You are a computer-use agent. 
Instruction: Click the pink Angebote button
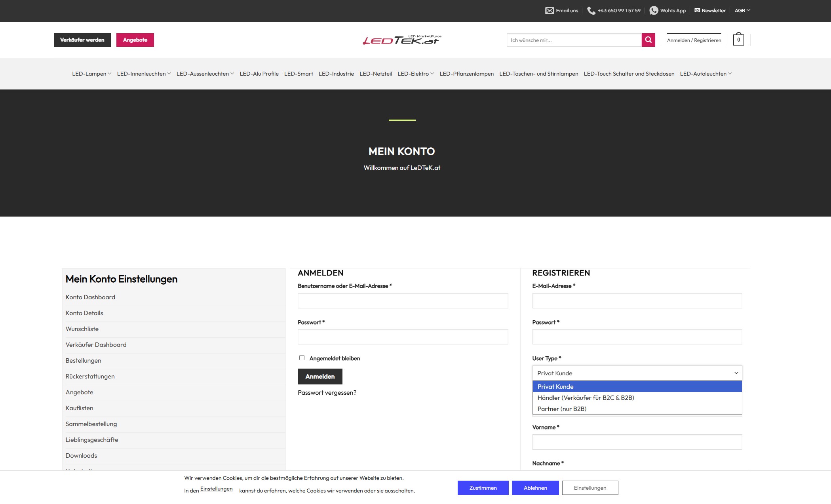[x=135, y=40]
